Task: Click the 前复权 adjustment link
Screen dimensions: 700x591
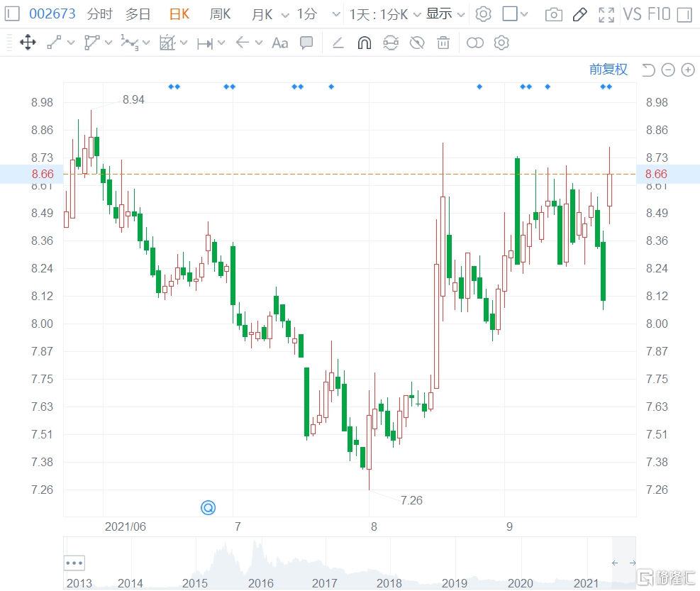Action: point(608,70)
